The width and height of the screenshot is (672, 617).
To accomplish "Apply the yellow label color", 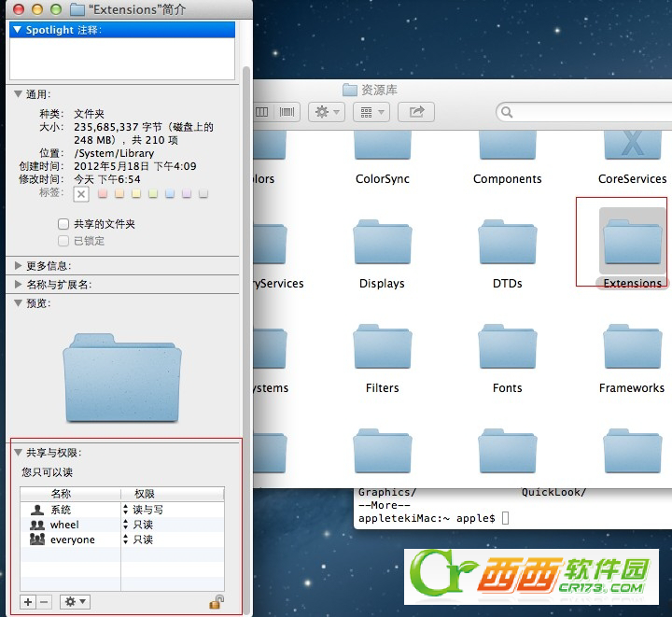I will [x=136, y=193].
